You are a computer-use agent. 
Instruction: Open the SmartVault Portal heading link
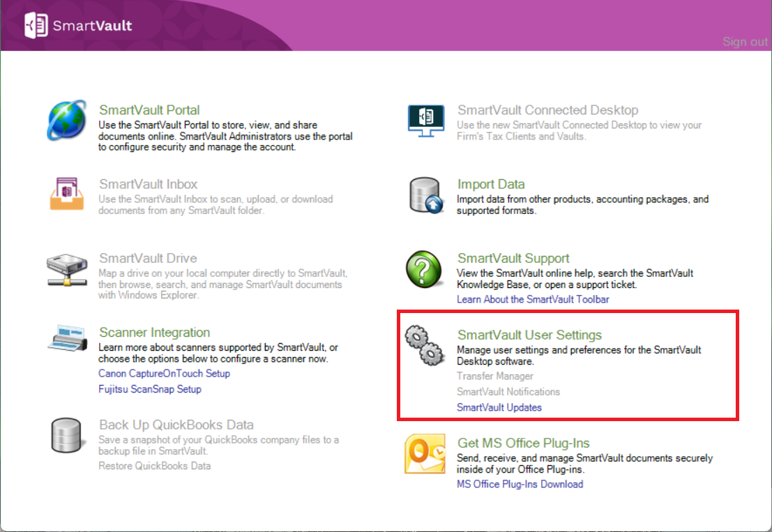pyautogui.click(x=149, y=109)
